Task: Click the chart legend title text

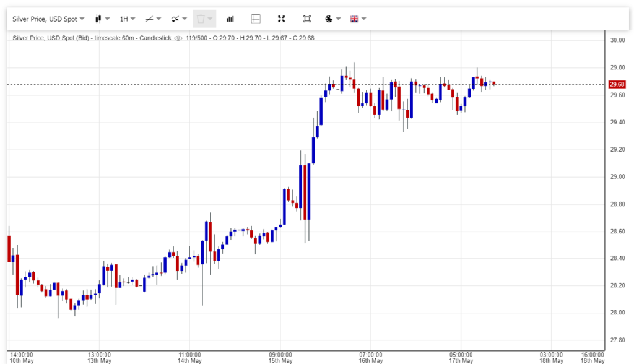Action: [92, 38]
